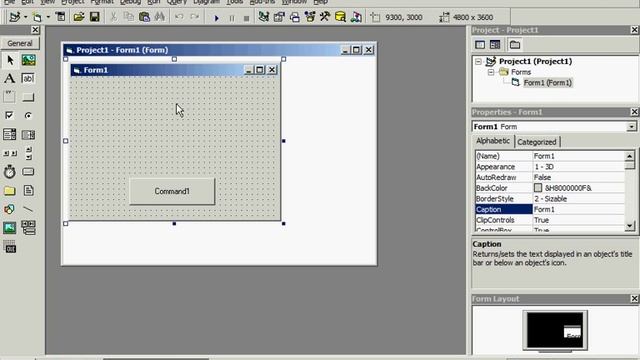Switch to the Categorized properties tab
Screen dimensions: 640x360
537,142
